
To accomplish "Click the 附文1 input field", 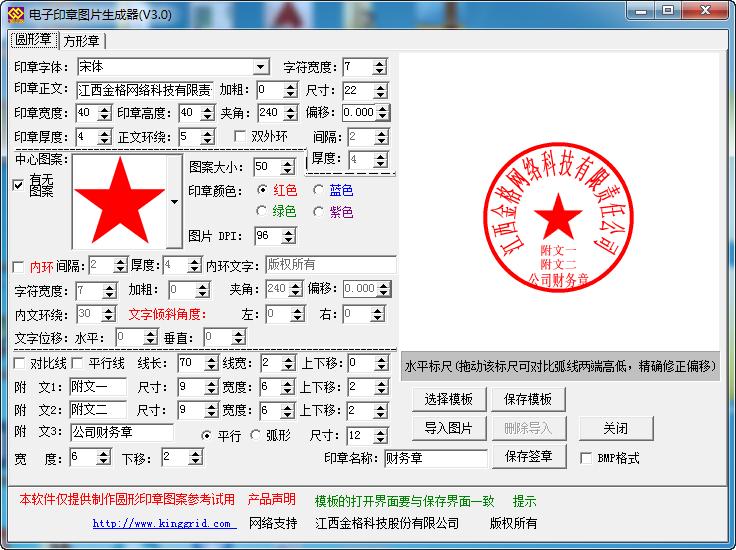I will click(x=98, y=387).
